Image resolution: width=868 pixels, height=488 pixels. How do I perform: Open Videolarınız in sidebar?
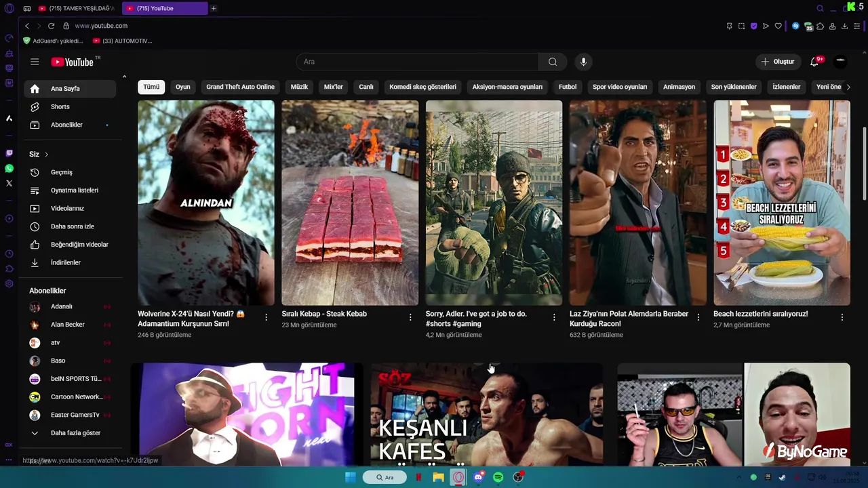[71, 208]
